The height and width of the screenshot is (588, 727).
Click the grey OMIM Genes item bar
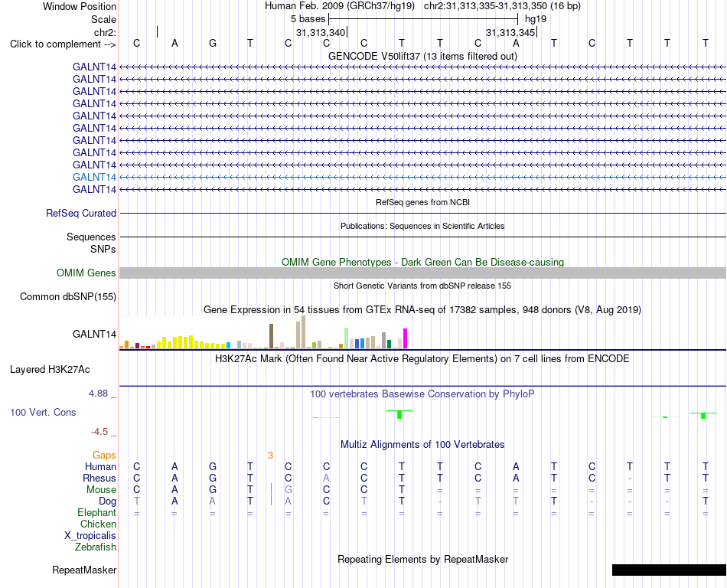tap(422, 273)
